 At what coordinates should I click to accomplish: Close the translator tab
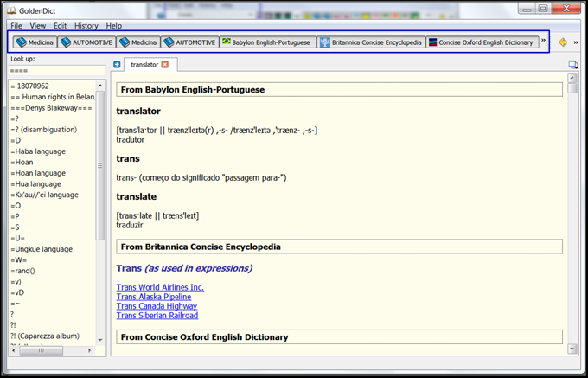coord(165,65)
